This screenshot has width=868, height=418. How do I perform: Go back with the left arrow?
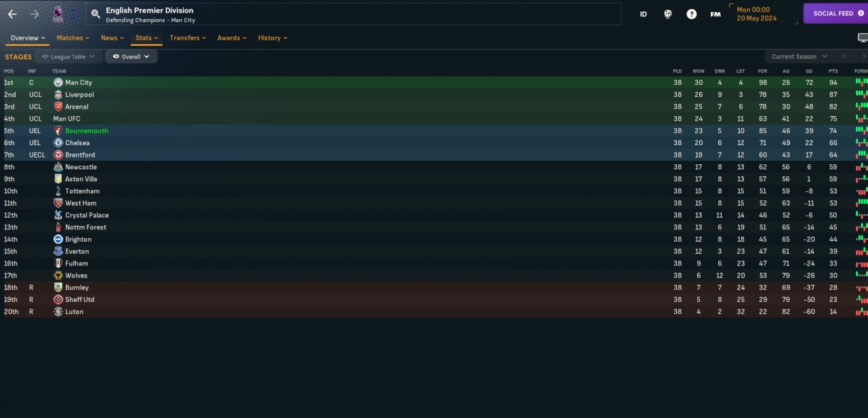point(12,14)
